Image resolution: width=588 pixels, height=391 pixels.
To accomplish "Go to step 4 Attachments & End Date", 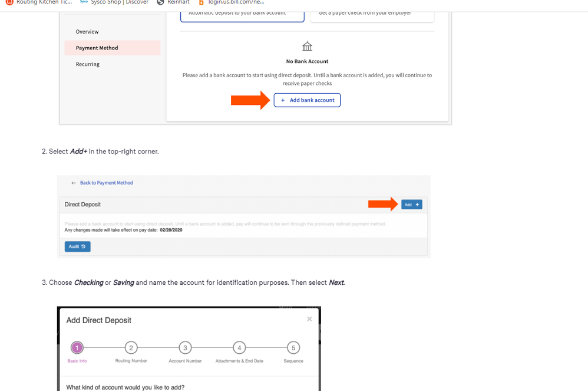I will (x=239, y=348).
